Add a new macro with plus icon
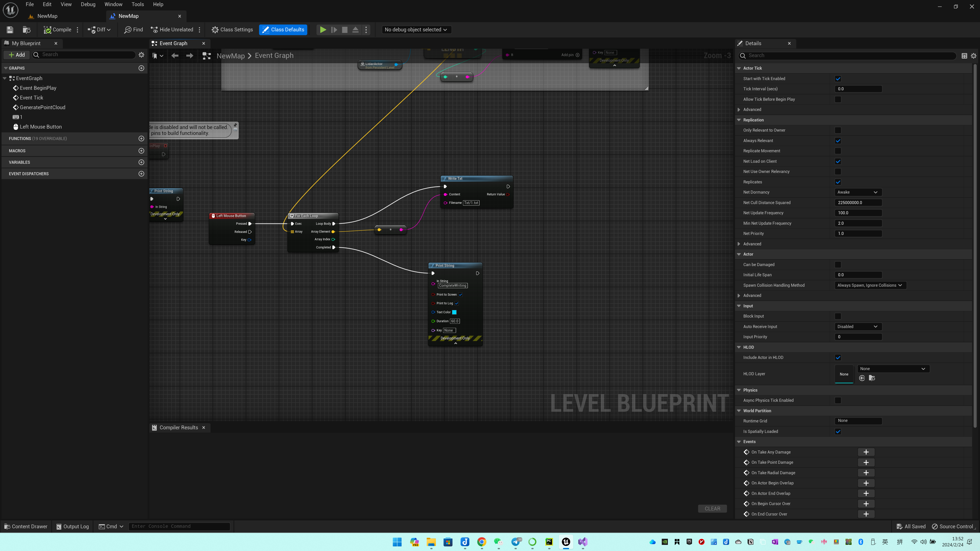980x551 pixels. pos(142,151)
